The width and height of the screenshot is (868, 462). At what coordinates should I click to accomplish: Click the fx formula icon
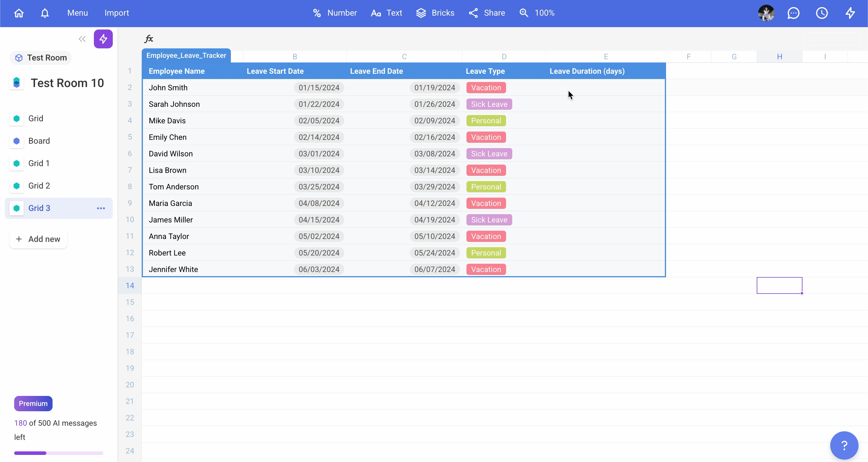tap(149, 39)
